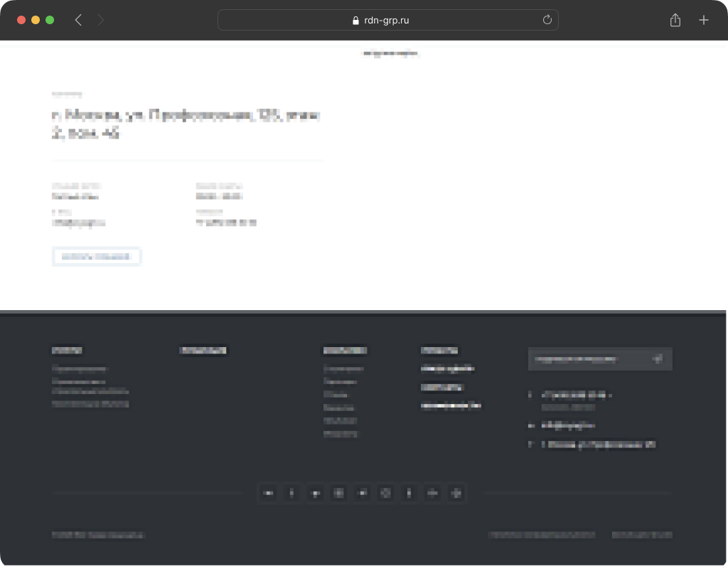
Task: Click the fourth footer social icon
Action: [x=338, y=493]
